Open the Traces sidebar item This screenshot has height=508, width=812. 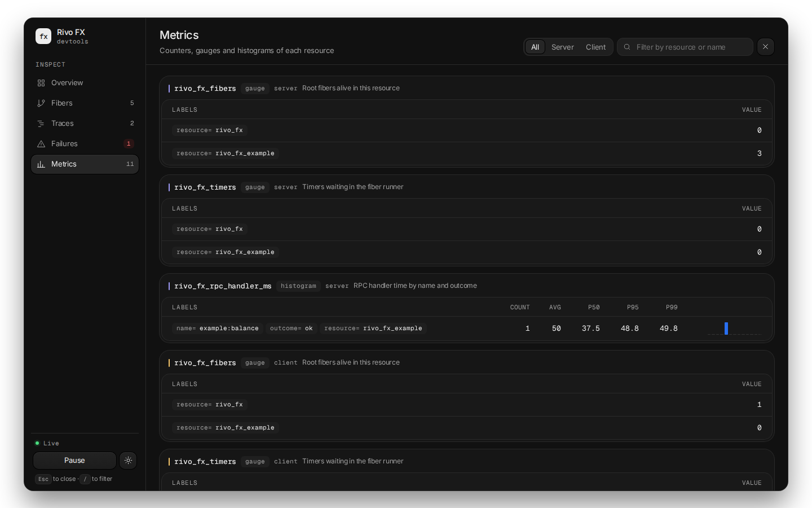[85, 124]
